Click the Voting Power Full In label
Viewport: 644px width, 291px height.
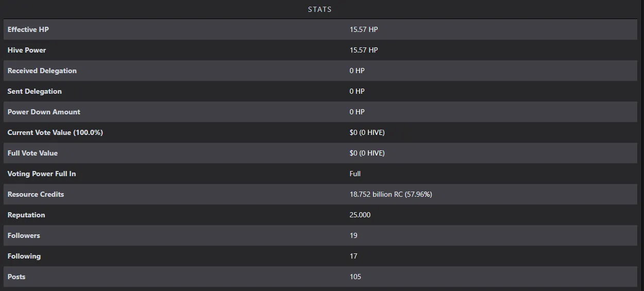coord(42,174)
